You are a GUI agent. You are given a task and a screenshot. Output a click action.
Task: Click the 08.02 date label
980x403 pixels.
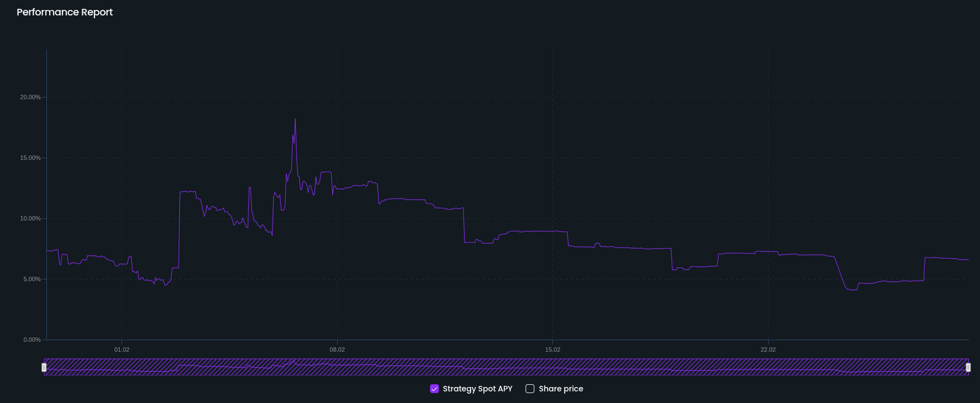[337, 350]
